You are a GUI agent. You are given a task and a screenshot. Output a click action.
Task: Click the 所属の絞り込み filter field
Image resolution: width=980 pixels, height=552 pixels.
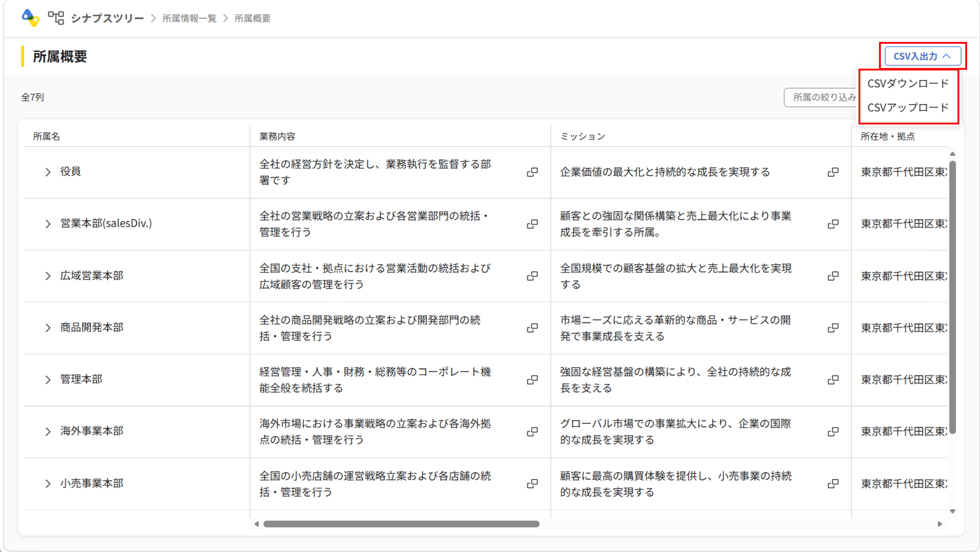coord(820,97)
